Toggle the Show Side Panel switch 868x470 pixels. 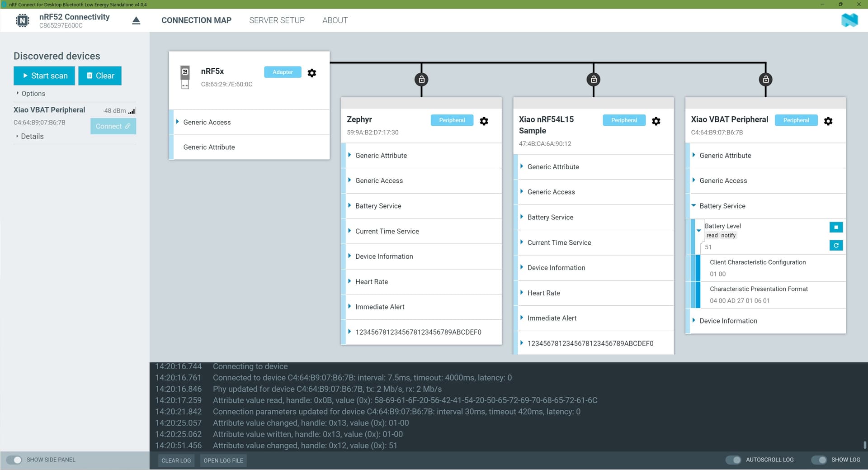click(x=14, y=460)
